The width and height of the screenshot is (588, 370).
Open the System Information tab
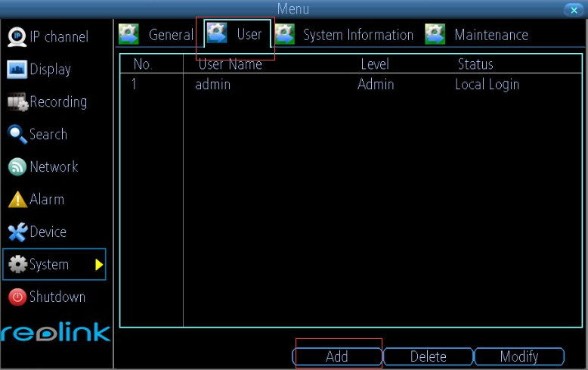344,35
